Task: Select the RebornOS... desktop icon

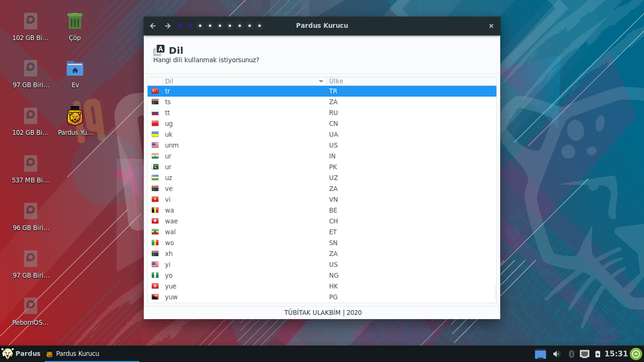Action: pyautogui.click(x=31, y=305)
